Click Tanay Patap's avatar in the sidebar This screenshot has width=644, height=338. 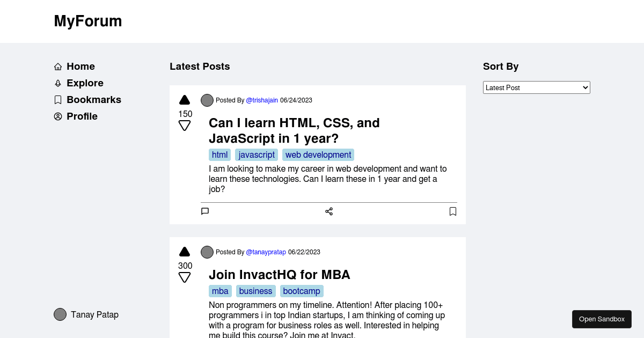60,314
